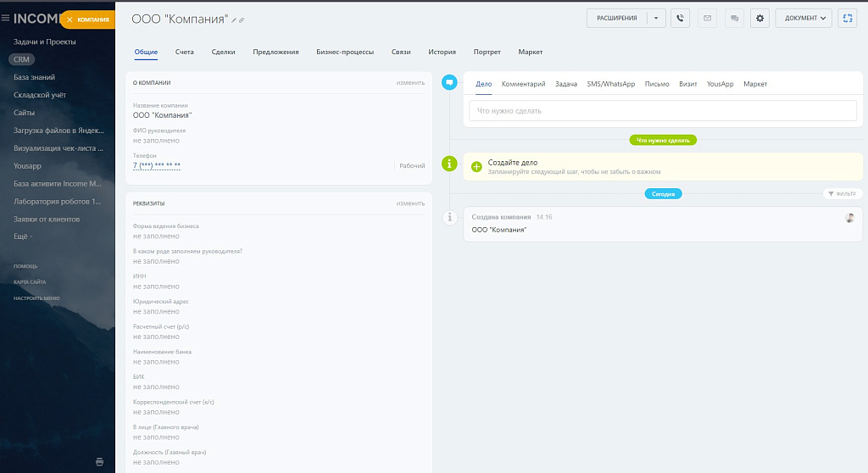868x473 pixels.
Task: Open phone type dropdown labeled Рабочий
Action: 412,166
